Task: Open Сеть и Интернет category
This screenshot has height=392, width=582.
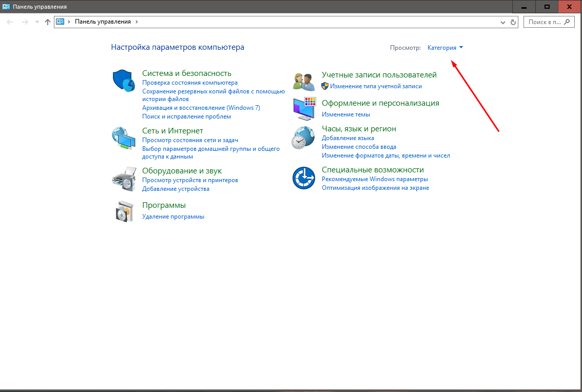Action: tap(172, 131)
